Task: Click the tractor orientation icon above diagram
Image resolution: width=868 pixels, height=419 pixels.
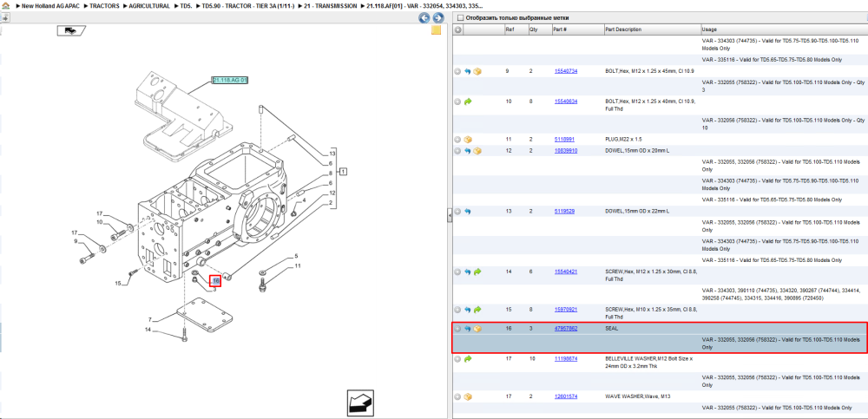Action: pyautogui.click(x=71, y=30)
